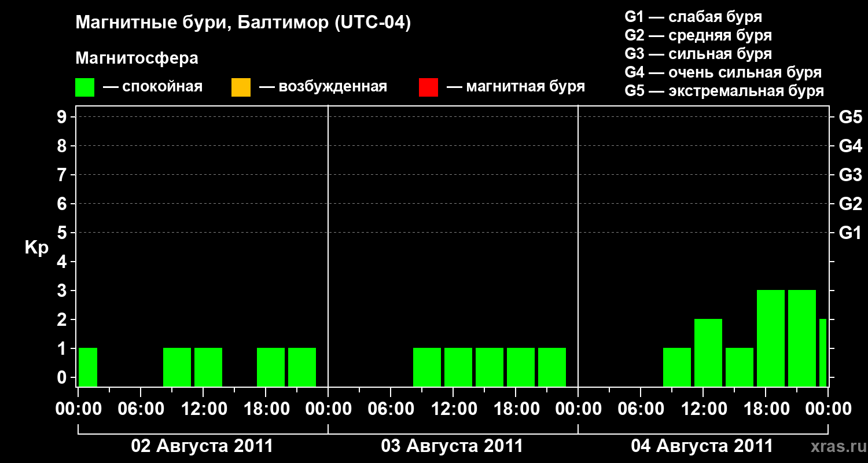Click the red magnetic storm legend swatch
868x463 pixels.
click(x=428, y=87)
